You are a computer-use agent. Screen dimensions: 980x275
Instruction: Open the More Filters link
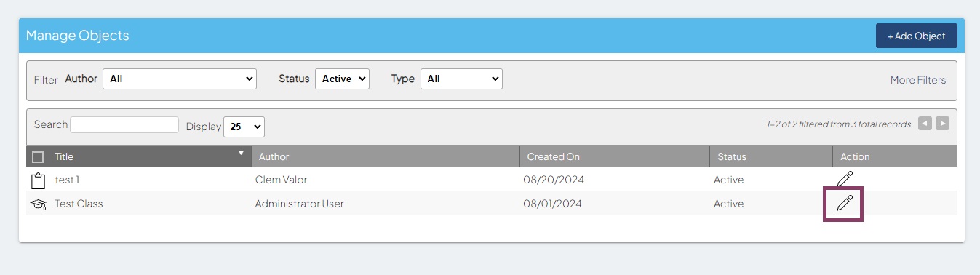click(x=918, y=80)
